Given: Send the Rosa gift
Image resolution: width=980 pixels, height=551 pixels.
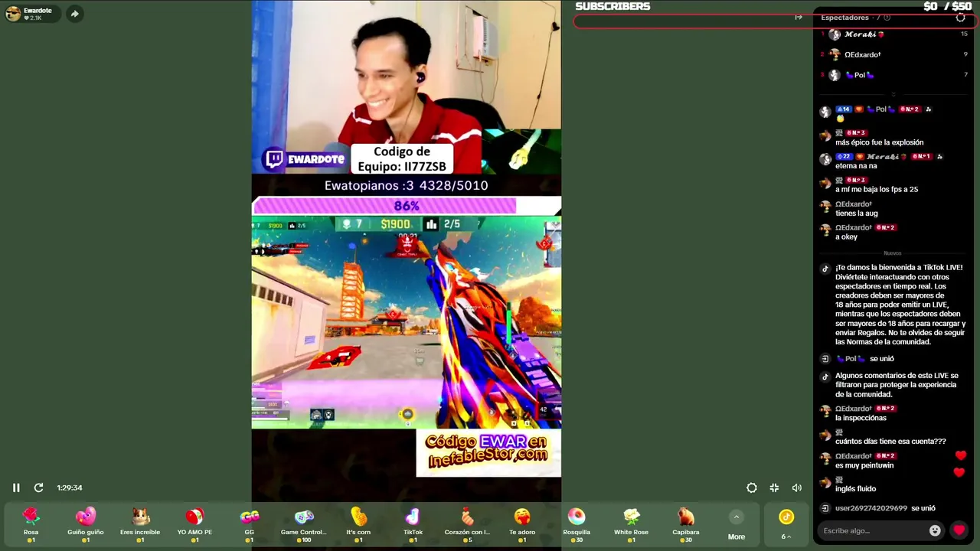Looking at the screenshot, I should pos(31,524).
